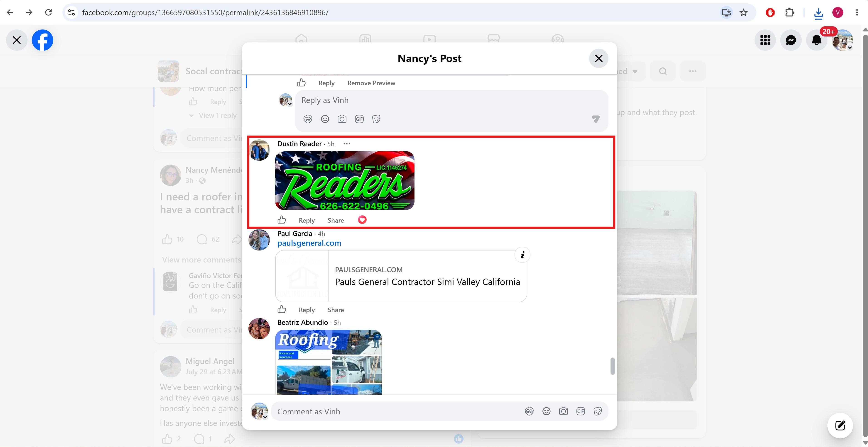Screen dimensions: 868x447
Task: Like Paul Garcia's comment
Action: pyautogui.click(x=282, y=310)
